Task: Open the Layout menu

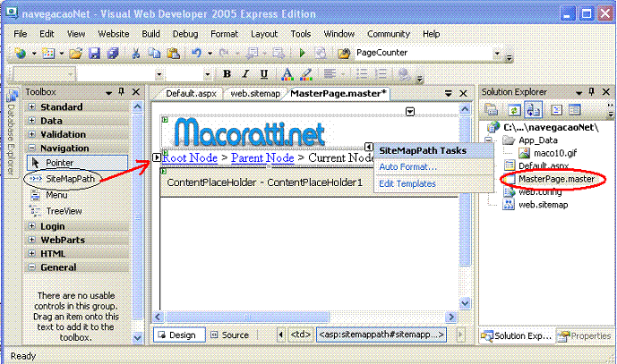Action: [x=264, y=34]
